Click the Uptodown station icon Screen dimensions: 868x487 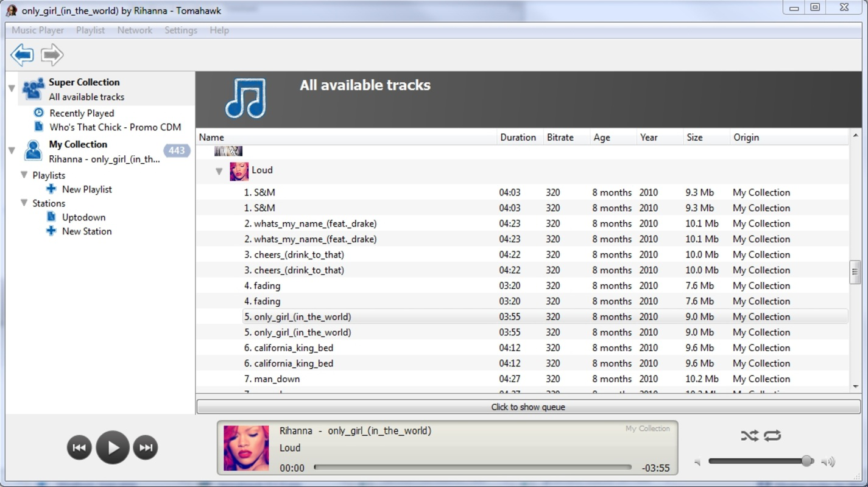[x=51, y=217]
